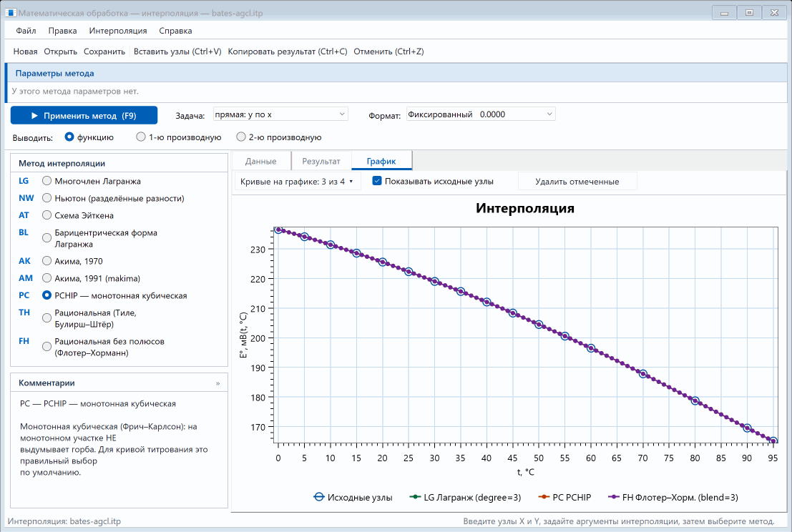Select the функцию output option
The image size is (792, 532).
point(69,137)
